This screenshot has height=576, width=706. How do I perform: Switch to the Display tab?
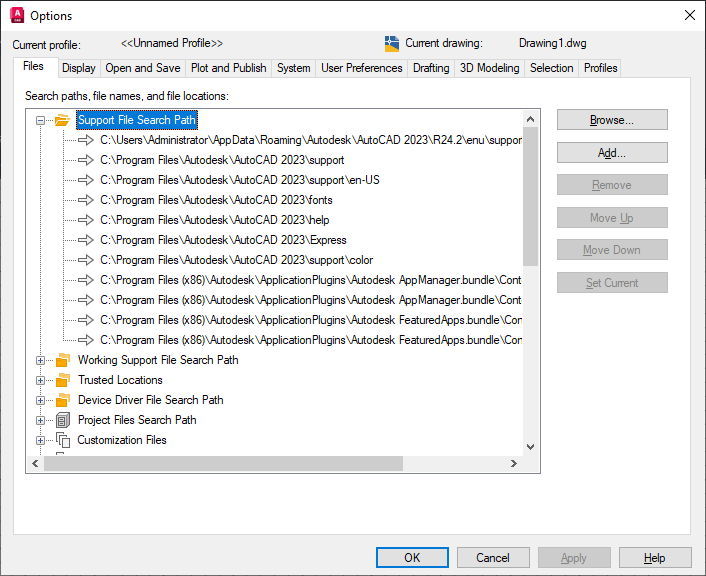pyautogui.click(x=79, y=68)
